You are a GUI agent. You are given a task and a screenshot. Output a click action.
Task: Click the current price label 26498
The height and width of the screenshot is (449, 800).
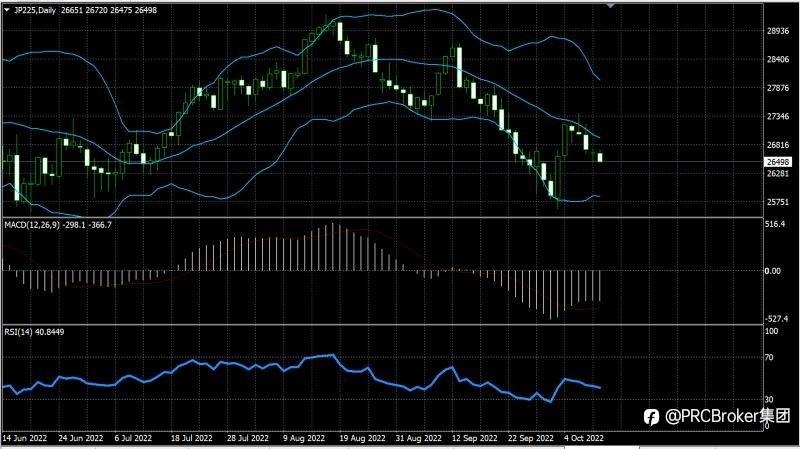[778, 162]
